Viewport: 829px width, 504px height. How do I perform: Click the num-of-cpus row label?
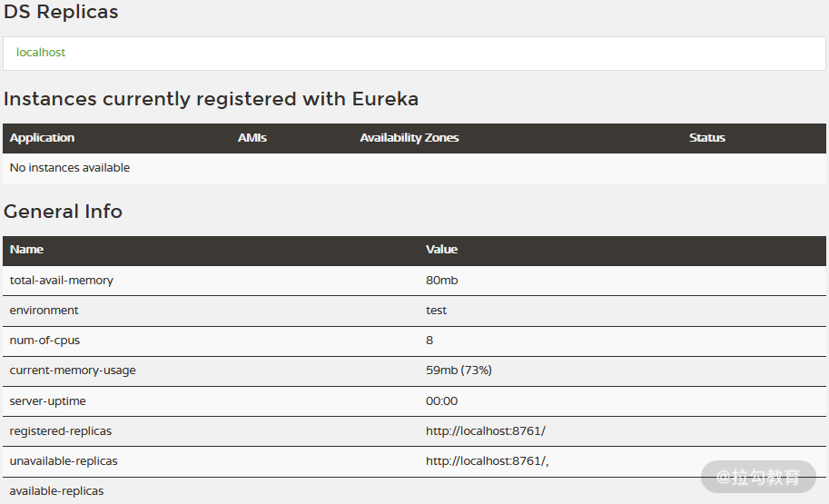point(51,341)
